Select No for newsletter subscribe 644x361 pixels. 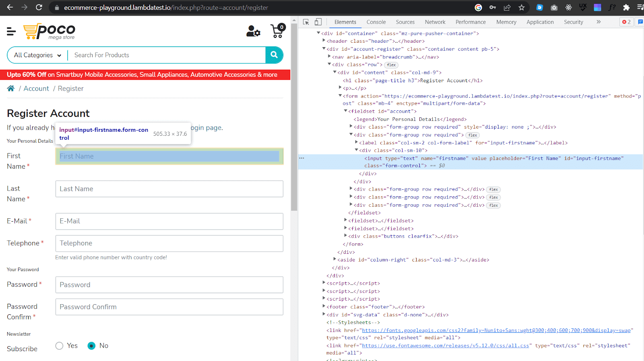click(92, 346)
